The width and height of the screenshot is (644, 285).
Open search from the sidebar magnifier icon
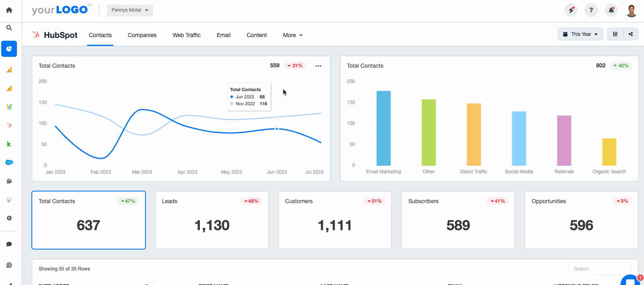click(x=9, y=28)
